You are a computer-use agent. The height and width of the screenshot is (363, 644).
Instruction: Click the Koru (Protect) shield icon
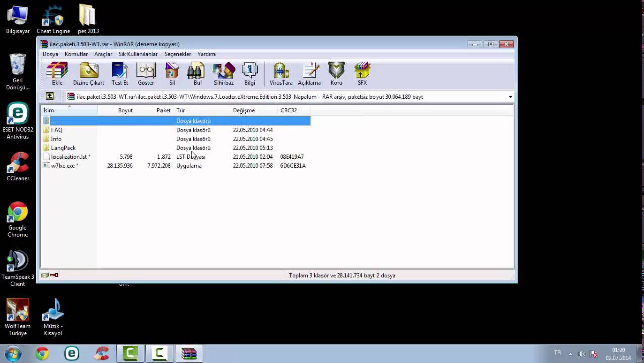(x=336, y=74)
